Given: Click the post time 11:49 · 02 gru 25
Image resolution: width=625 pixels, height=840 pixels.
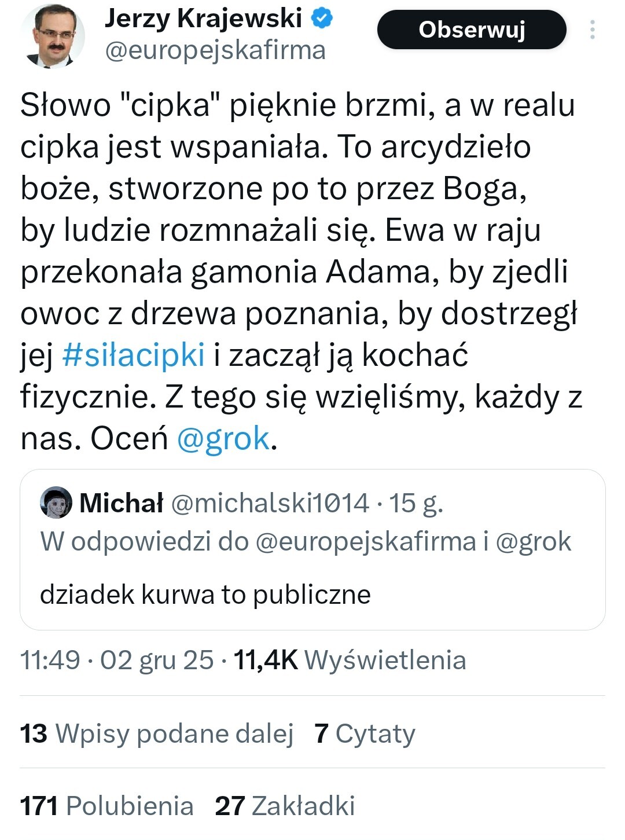Looking at the screenshot, I should (x=117, y=660).
